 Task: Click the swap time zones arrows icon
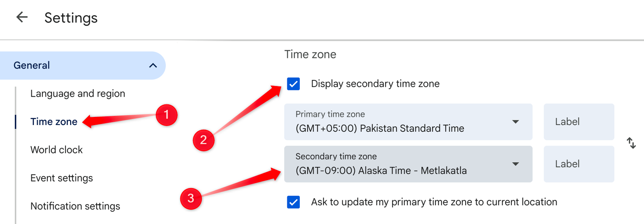click(x=631, y=143)
